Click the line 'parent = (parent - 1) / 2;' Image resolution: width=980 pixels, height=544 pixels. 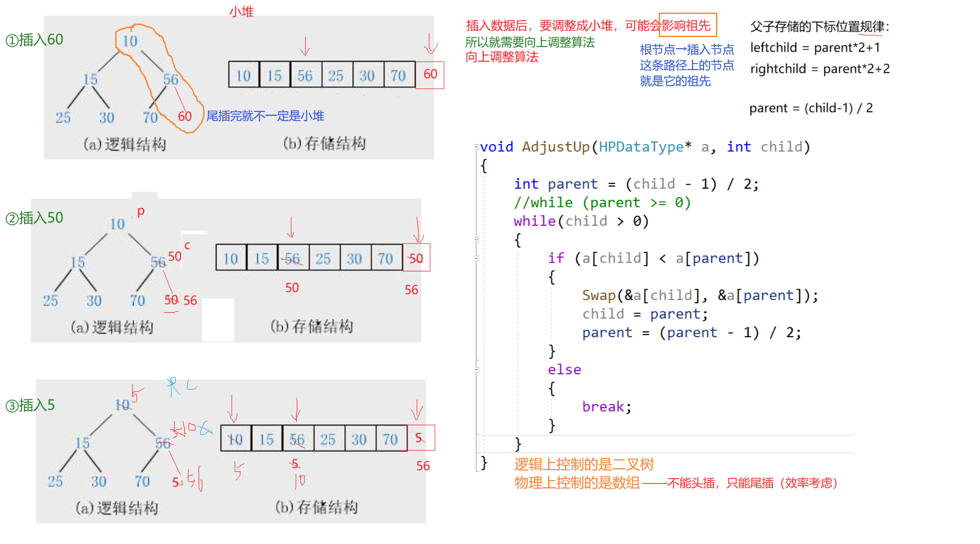(692, 333)
